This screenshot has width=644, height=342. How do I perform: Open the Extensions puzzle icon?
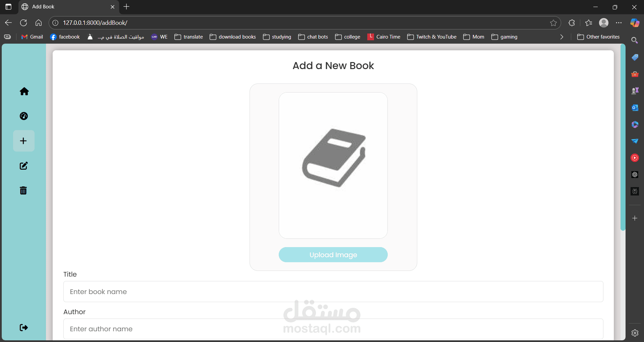click(x=572, y=23)
